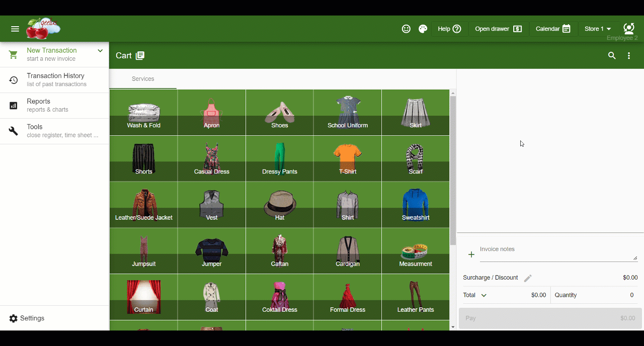Viewport: 644px width, 346px height.
Task: Open Transaction History from sidebar
Action: click(54, 80)
